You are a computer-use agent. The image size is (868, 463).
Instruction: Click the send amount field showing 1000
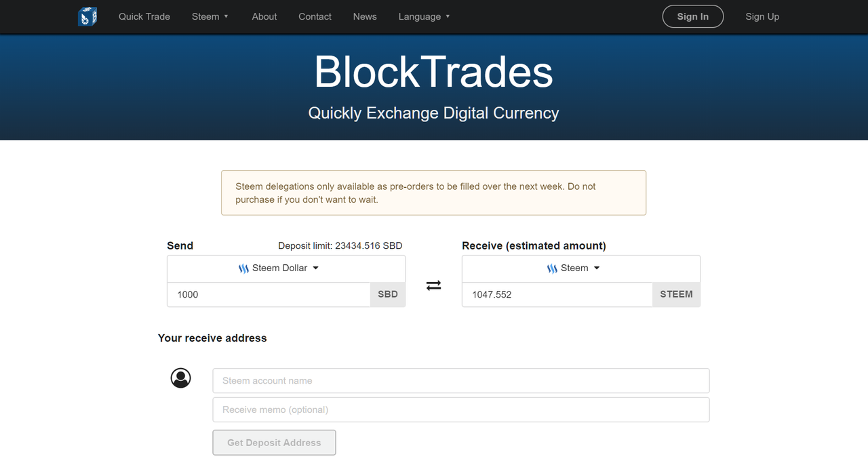[269, 294]
